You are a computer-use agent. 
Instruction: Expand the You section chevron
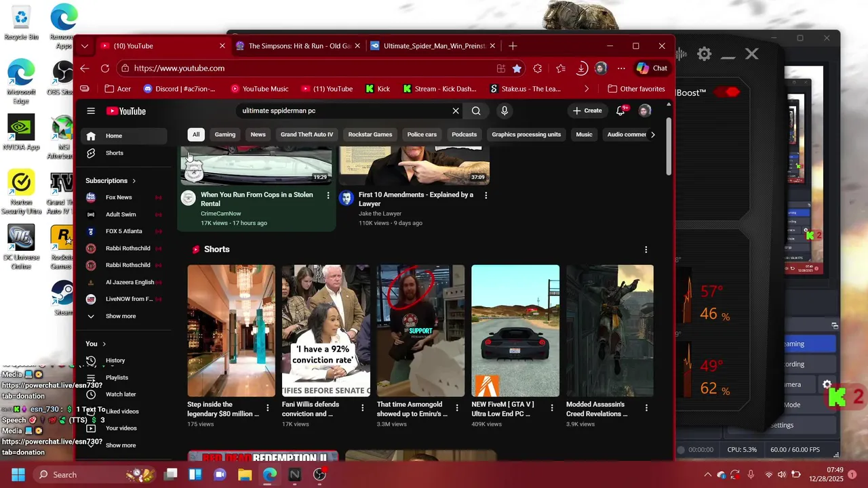[104, 344]
